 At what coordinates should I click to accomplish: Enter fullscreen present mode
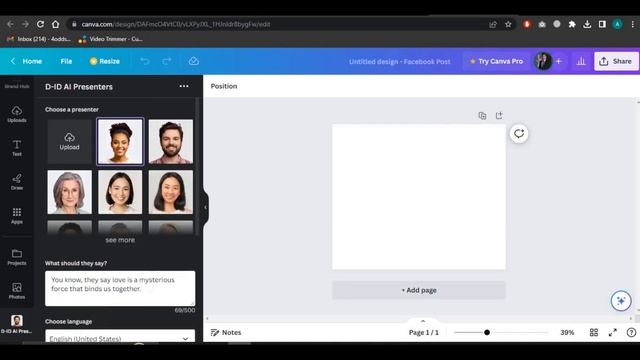click(613, 333)
